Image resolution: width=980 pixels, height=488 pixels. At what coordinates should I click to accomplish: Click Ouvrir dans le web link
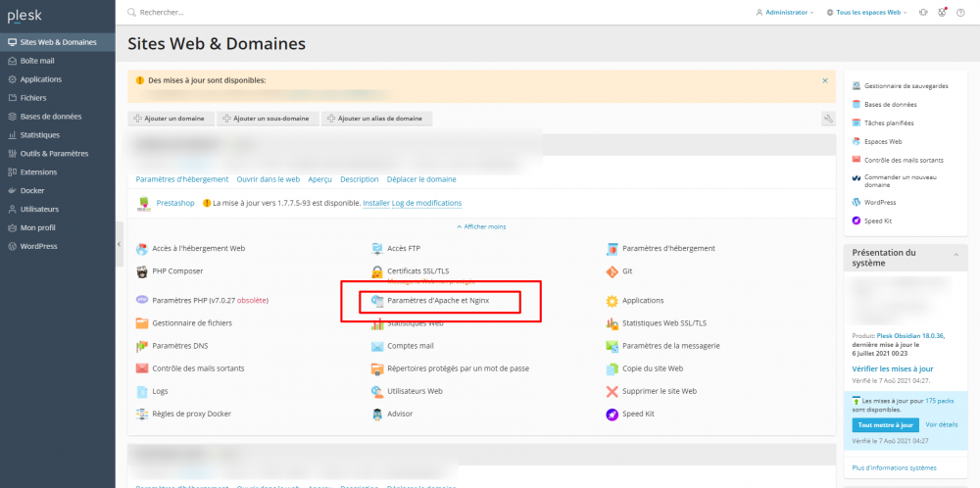tap(269, 179)
